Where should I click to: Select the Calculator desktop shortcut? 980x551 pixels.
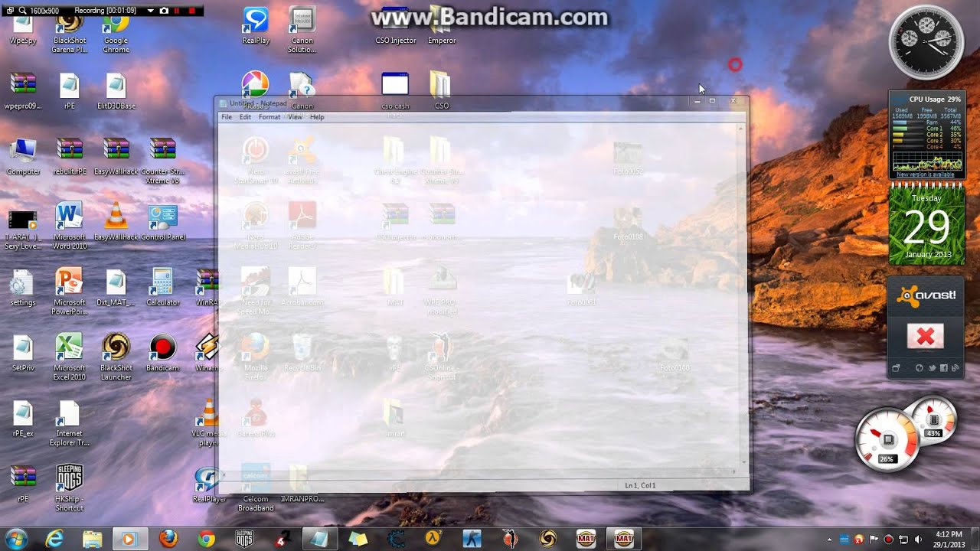[x=162, y=288]
